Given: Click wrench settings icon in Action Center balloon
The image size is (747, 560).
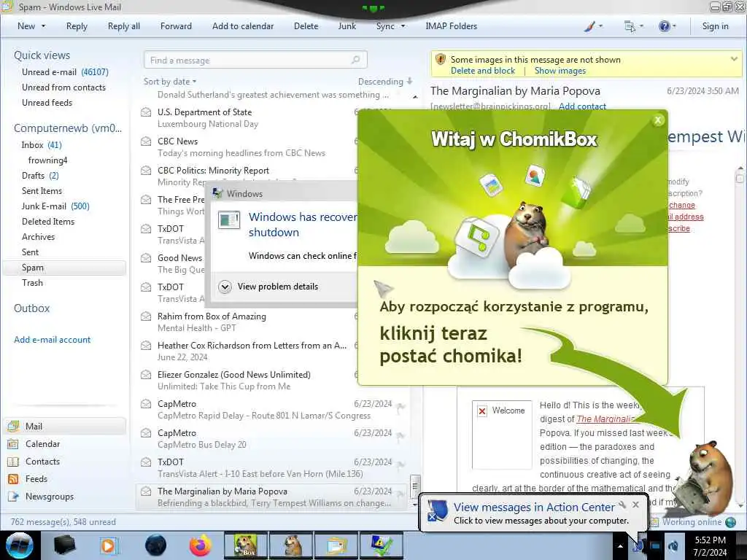Looking at the screenshot, I should 622,505.
